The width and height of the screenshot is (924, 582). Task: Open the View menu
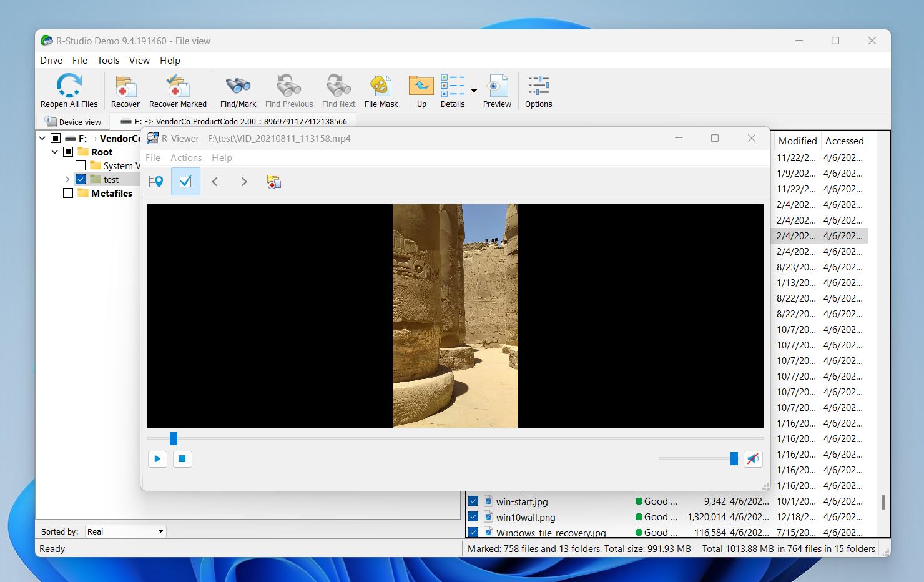pyautogui.click(x=139, y=61)
